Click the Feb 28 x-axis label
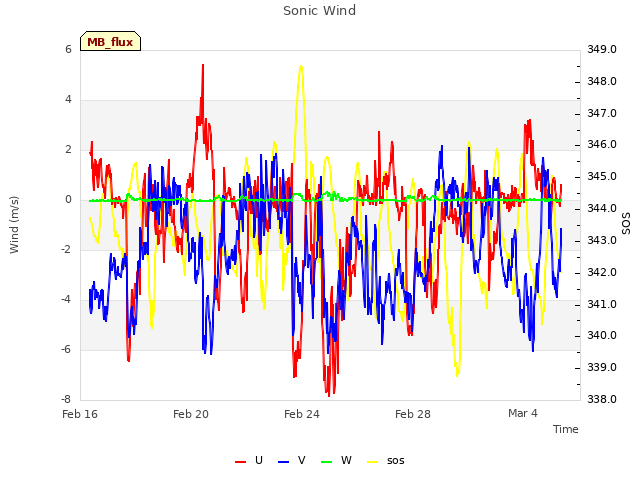The height and width of the screenshot is (480, 640). [413, 414]
